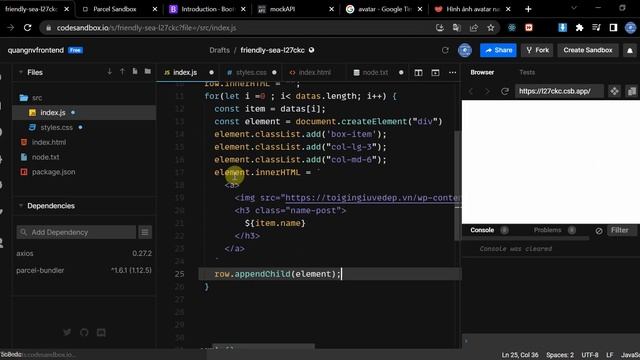
Task: Click the editor vertical scrollbar
Action: coord(458,186)
